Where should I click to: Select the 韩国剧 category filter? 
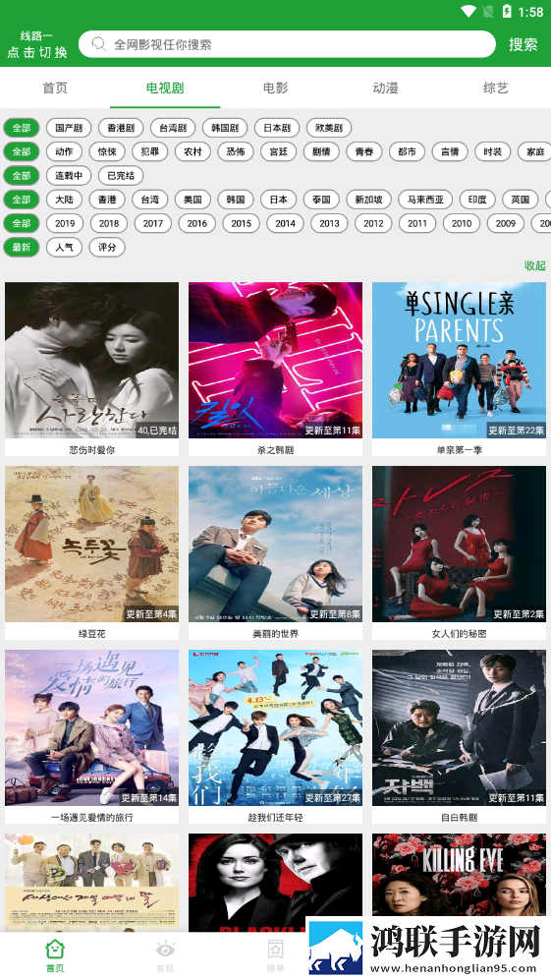225,128
